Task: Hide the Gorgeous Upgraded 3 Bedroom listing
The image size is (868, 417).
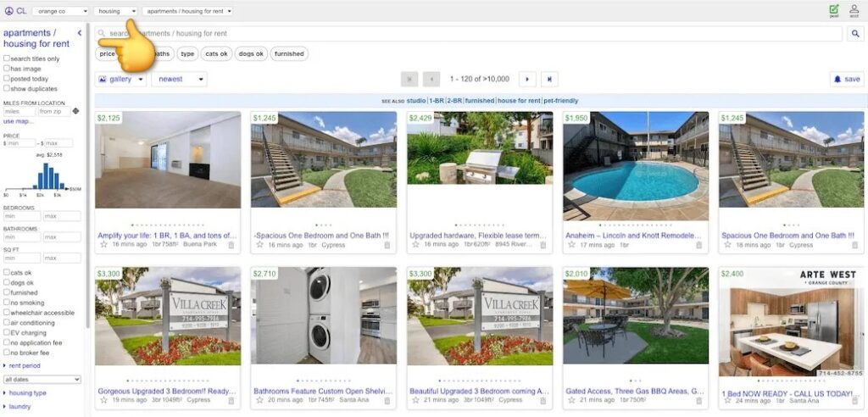Action: (x=231, y=400)
